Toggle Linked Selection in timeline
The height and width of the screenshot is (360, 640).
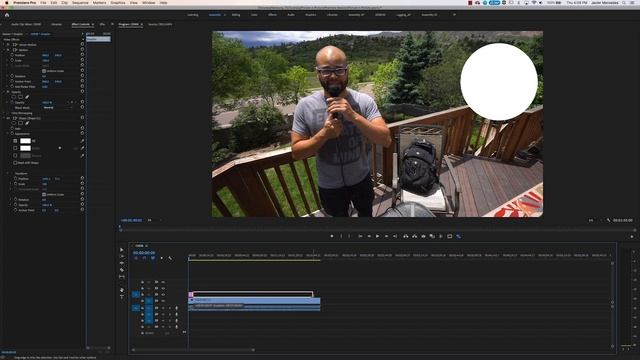[153, 258]
